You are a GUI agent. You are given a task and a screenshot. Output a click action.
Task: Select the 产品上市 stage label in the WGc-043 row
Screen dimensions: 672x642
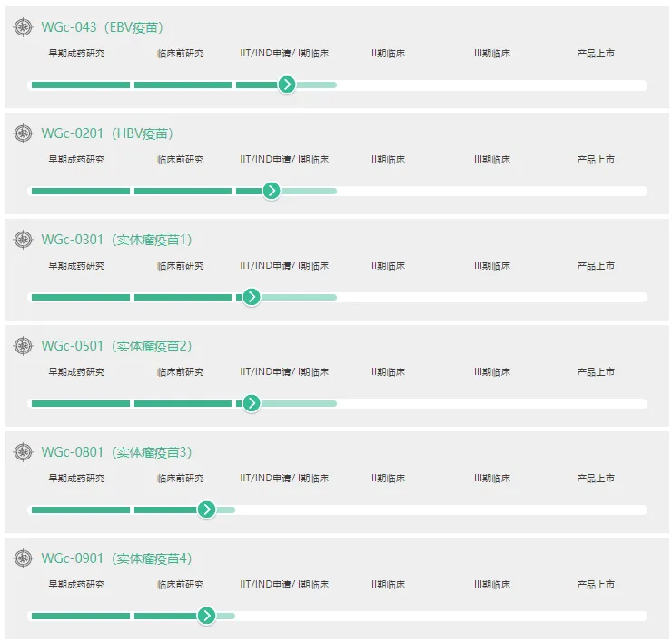[596, 54]
